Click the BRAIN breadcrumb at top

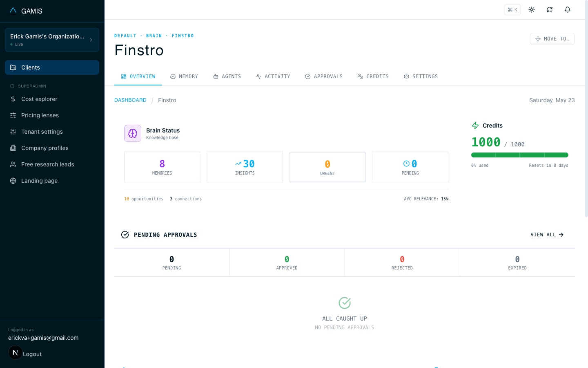[154, 36]
